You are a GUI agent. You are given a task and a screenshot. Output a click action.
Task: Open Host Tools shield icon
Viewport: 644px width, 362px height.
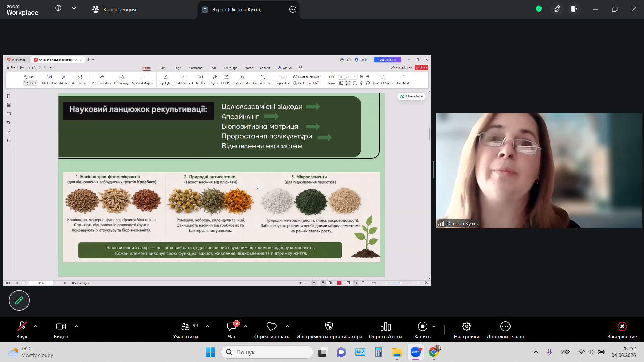[x=329, y=326]
